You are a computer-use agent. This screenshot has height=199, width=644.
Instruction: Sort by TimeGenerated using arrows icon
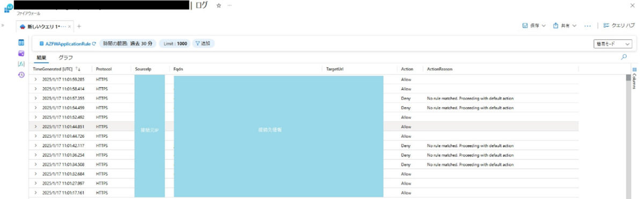click(78, 69)
